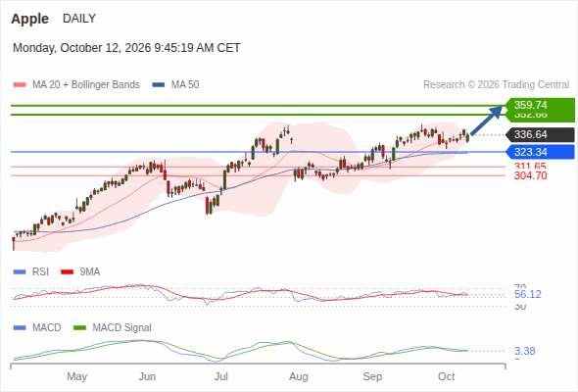Click the DAILY timeframe label
Viewport: 578px width, 392px height.
pyautogui.click(x=79, y=19)
